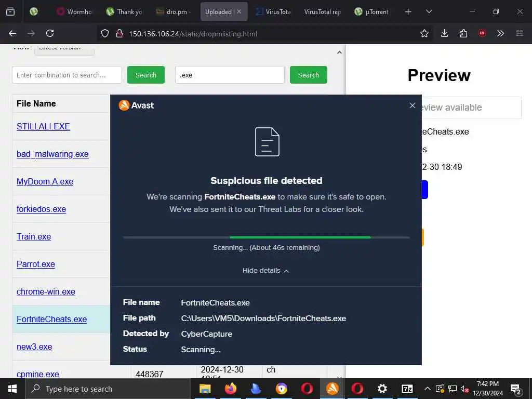This screenshot has width=532, height=399.
Task: Open the chrome-win.exe link
Action: click(46, 291)
